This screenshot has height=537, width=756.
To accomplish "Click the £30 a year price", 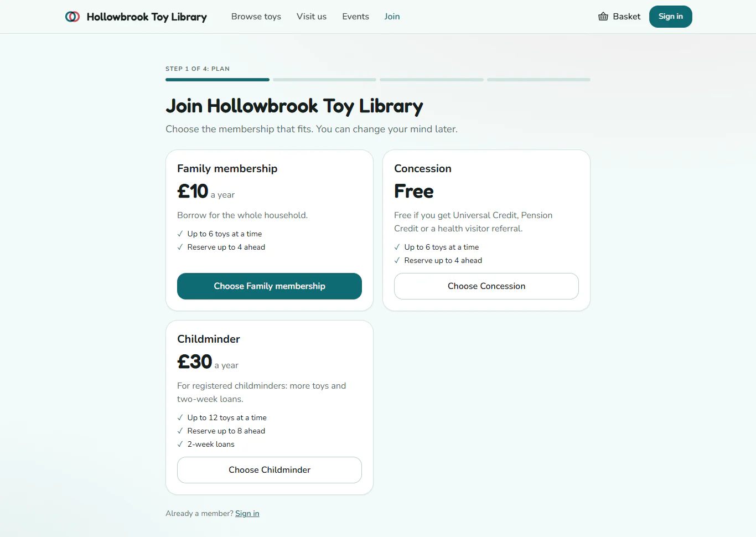I will tap(208, 362).
